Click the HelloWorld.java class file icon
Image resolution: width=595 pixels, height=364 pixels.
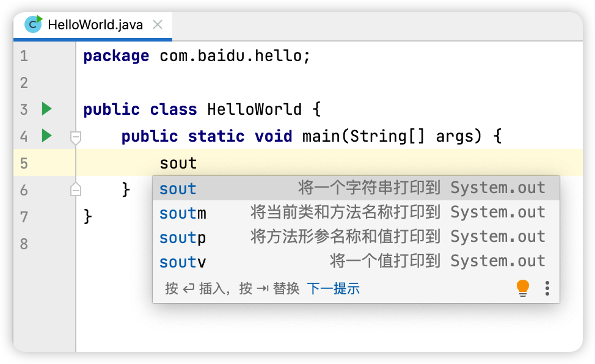(34, 24)
